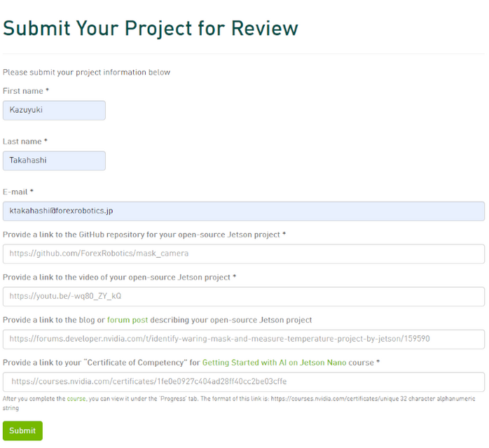This screenshot has height=448, width=489.
Task: Follow the "course" link in the help note
Action: (x=76, y=399)
